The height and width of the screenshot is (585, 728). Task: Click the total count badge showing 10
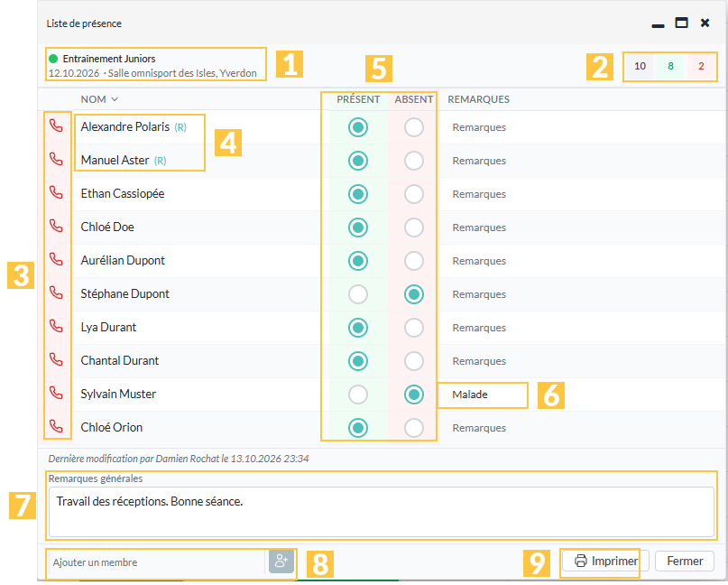click(640, 67)
